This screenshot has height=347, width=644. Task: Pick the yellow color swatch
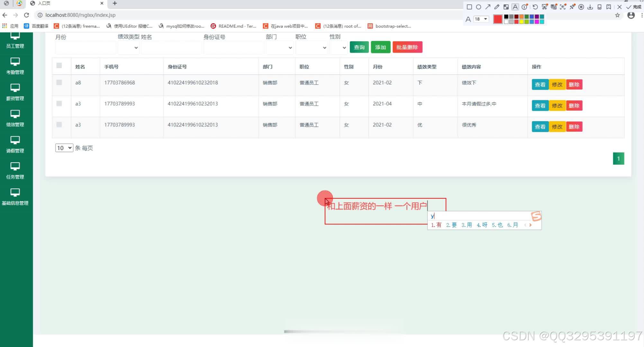coord(522,22)
